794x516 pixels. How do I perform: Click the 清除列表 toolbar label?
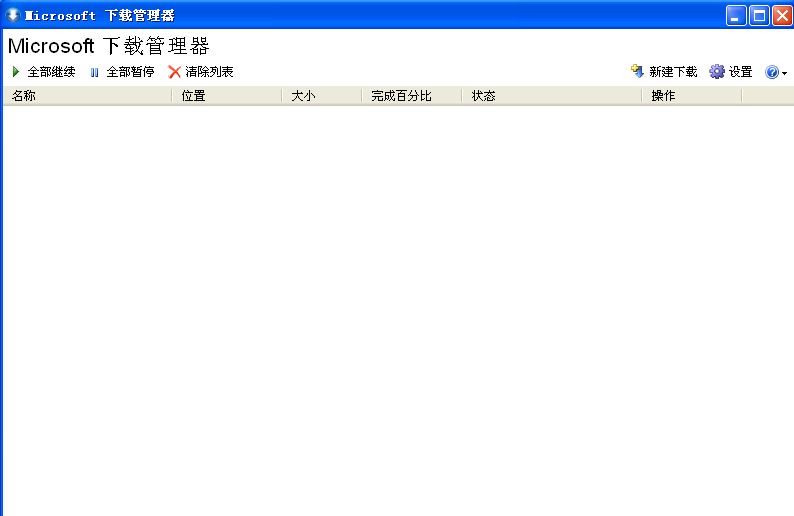209,72
